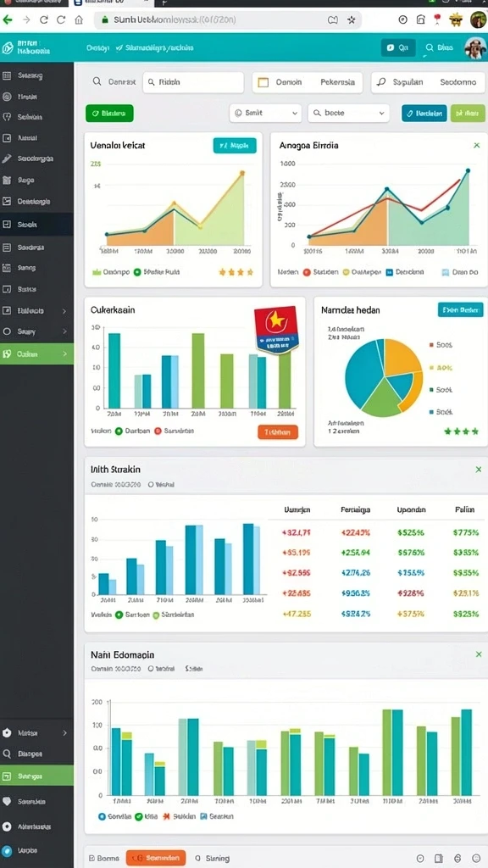Click the blue Nadalan button
This screenshot has height=868, width=488.
pos(424,113)
